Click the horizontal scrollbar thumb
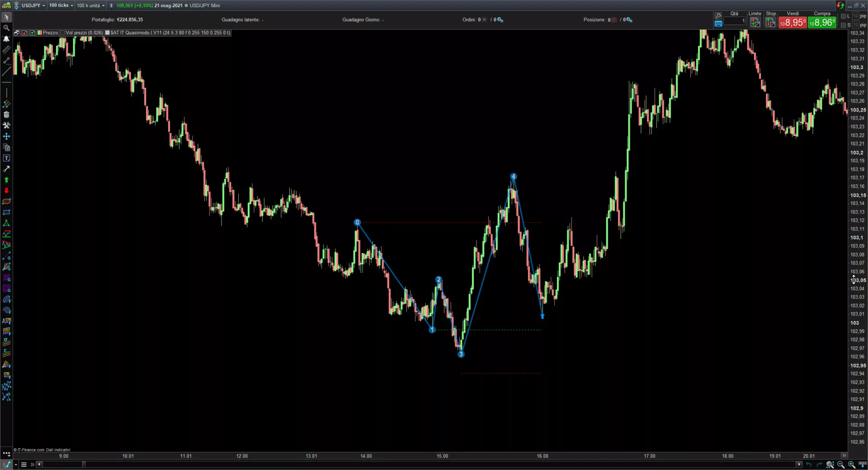The width and height of the screenshot is (868, 470). (x=83, y=465)
